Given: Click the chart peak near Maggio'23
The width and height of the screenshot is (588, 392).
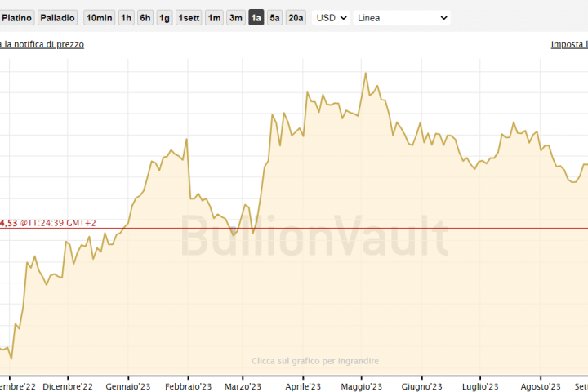Looking at the screenshot, I should pos(365,73).
